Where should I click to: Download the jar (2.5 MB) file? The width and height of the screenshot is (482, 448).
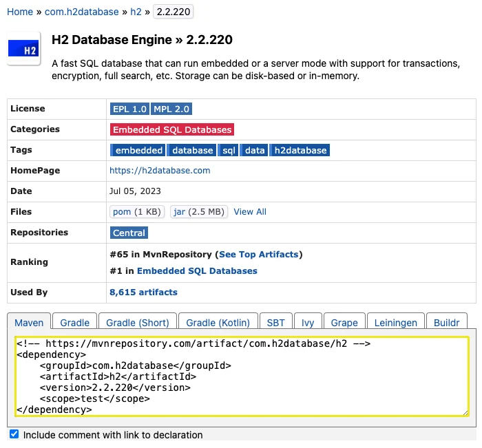[199, 212]
